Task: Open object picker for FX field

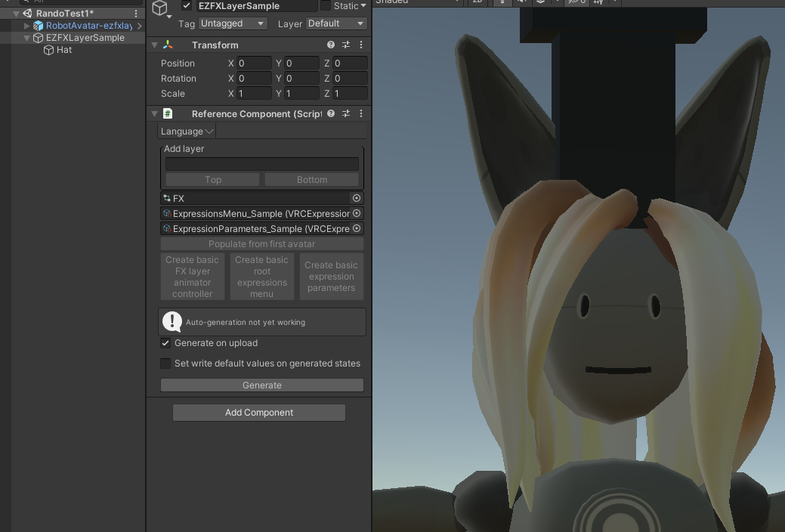Action: click(357, 198)
